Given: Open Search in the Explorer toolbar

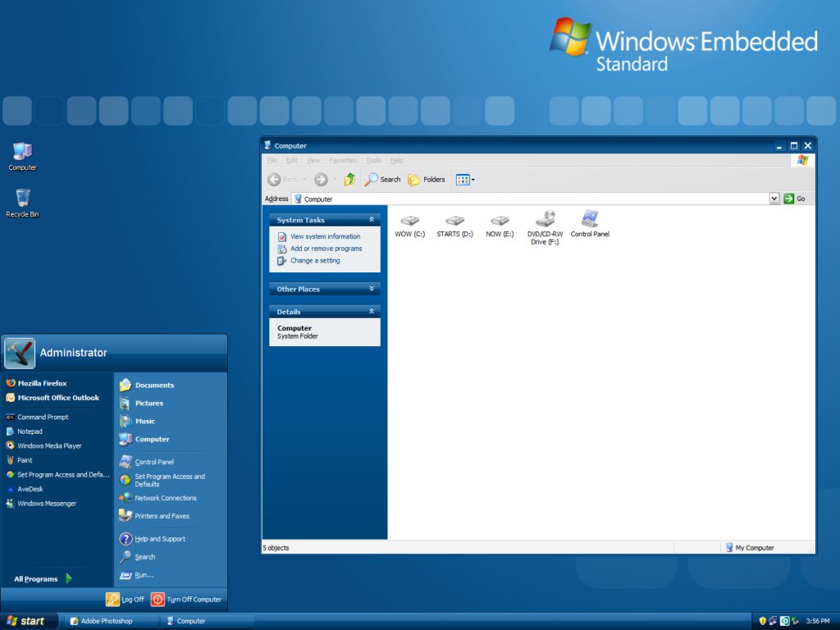Looking at the screenshot, I should click(x=382, y=180).
